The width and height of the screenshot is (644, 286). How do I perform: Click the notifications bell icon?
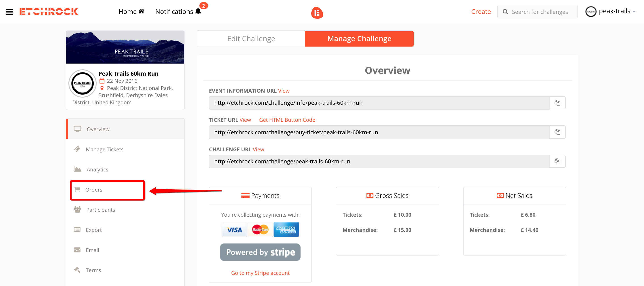click(198, 11)
